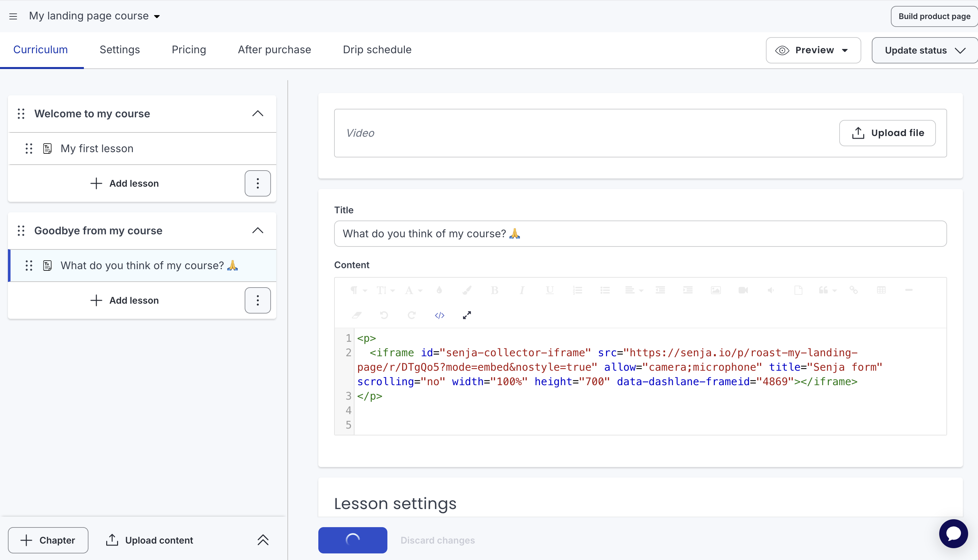
Task: Click the insert table icon
Action: coord(881,291)
